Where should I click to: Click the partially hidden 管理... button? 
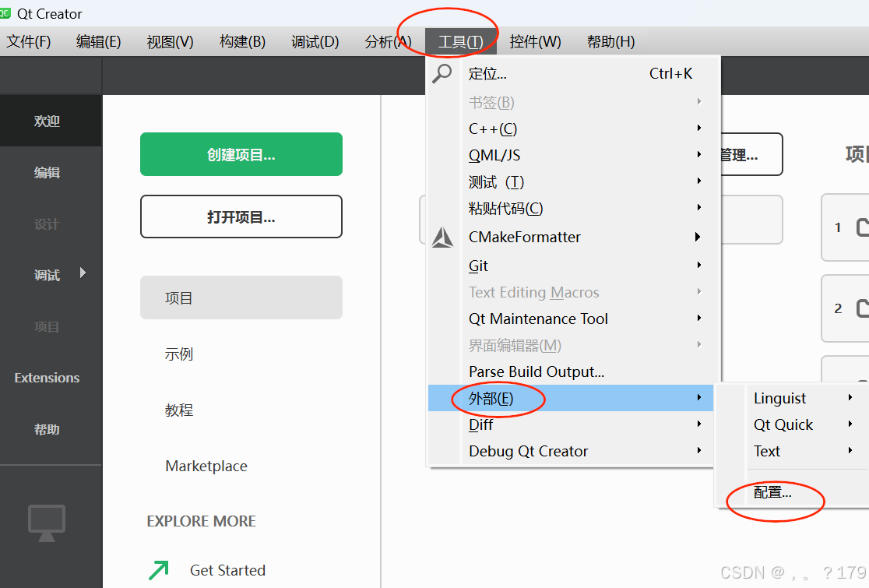751,154
